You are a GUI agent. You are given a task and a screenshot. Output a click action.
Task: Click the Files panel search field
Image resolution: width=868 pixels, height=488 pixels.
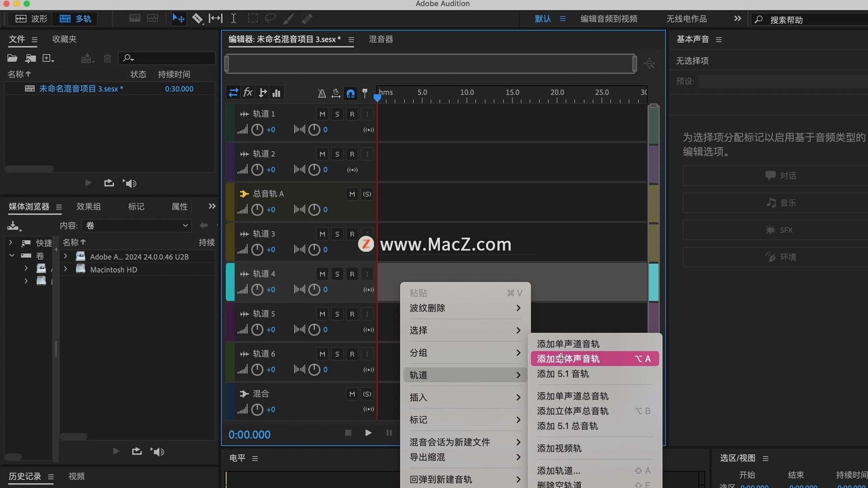click(x=167, y=58)
